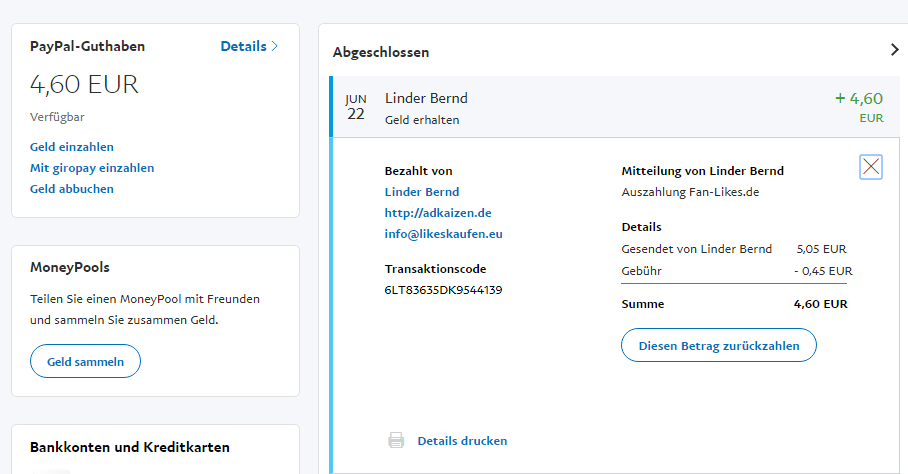Open the Details drucken link
Image resolution: width=908 pixels, height=474 pixels.
click(x=462, y=441)
